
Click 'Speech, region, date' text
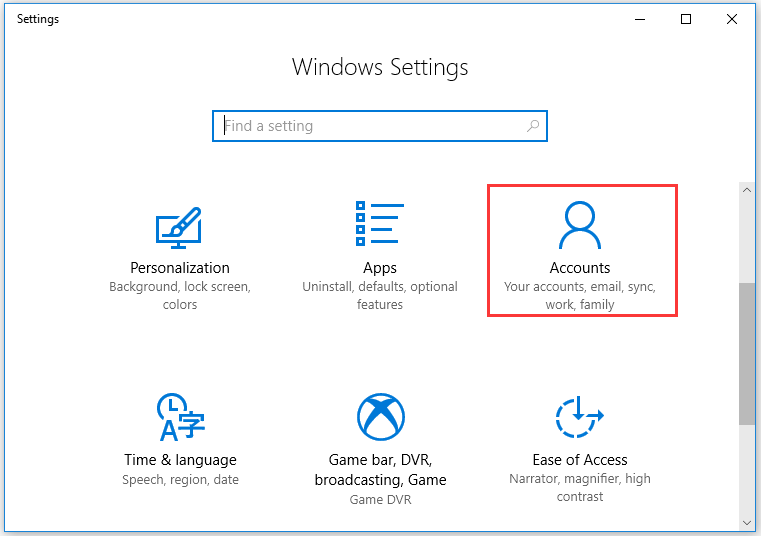[x=181, y=480]
